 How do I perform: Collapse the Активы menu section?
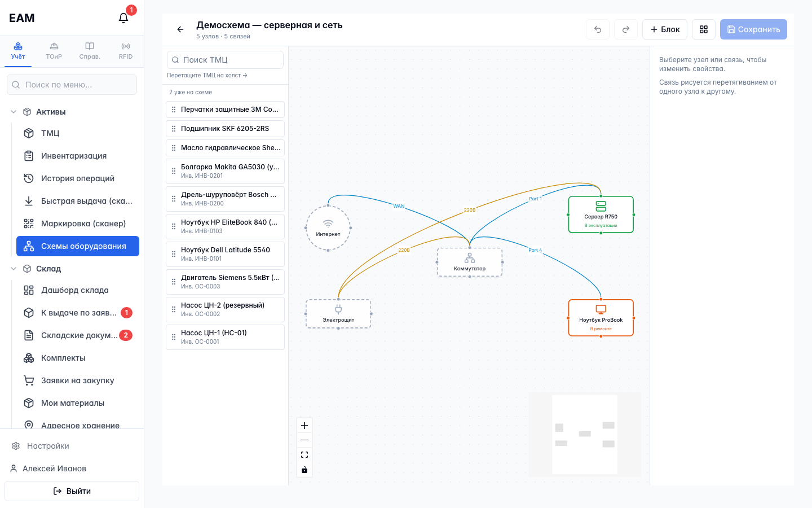point(14,112)
